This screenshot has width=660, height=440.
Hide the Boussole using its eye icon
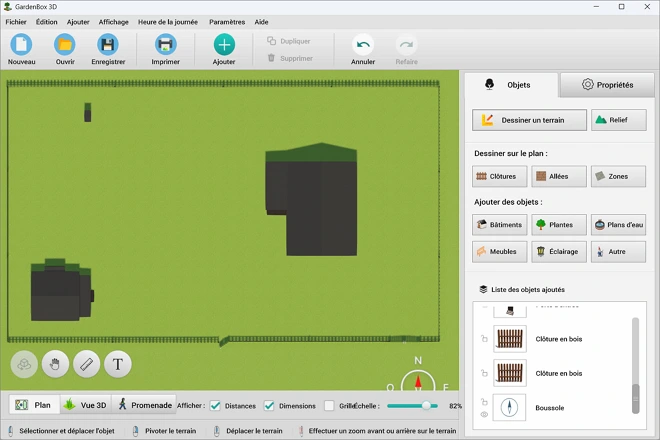point(484,413)
